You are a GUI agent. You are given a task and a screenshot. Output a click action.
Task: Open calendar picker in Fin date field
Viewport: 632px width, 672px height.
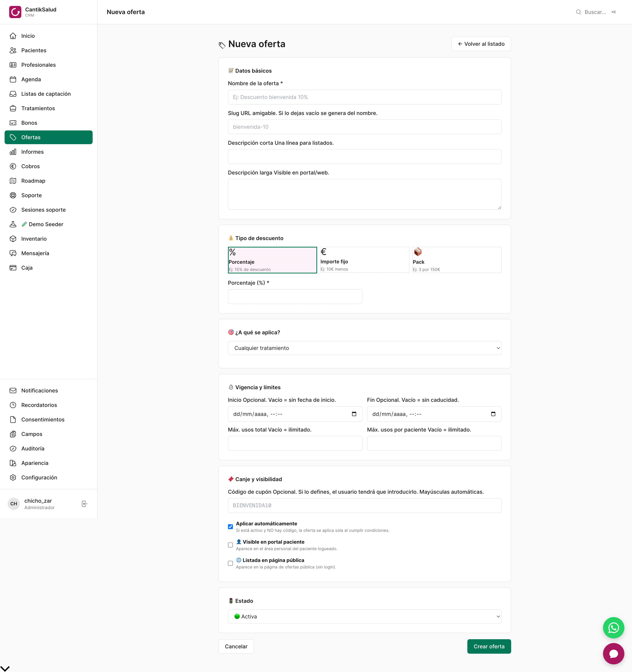(493, 414)
